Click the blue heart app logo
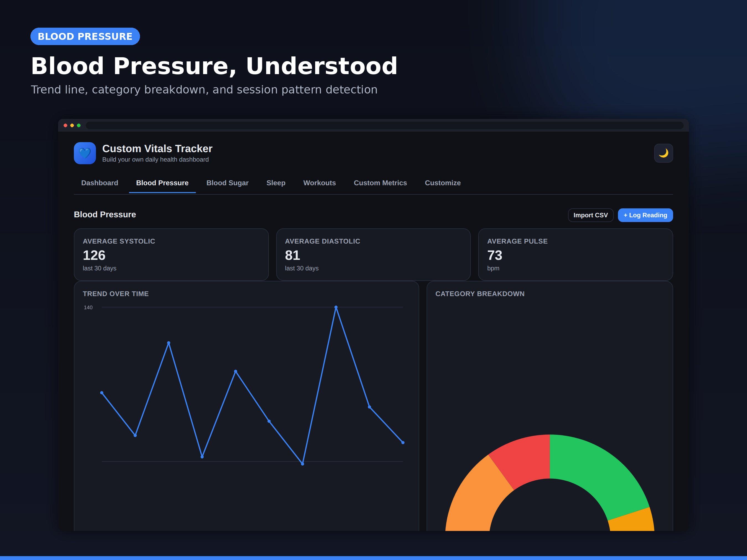The width and height of the screenshot is (747, 560). 85,153
